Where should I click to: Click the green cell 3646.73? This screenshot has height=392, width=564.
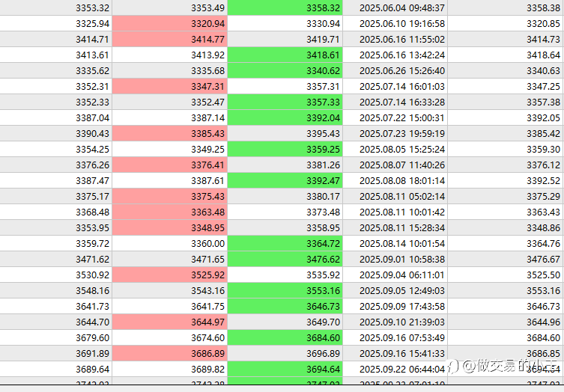coord(285,306)
